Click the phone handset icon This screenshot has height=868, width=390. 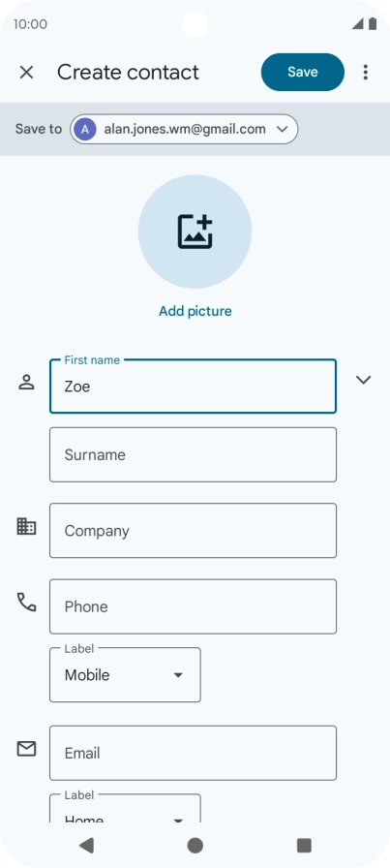(26, 603)
